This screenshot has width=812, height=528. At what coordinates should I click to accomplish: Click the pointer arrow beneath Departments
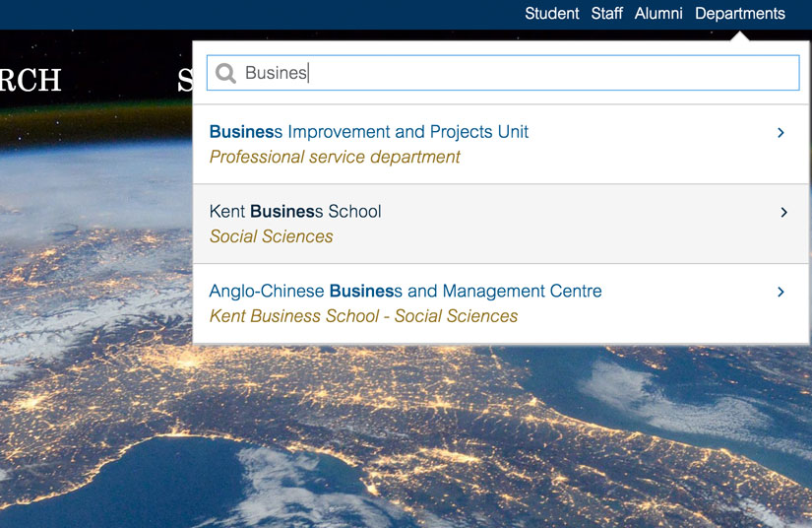[x=740, y=35]
